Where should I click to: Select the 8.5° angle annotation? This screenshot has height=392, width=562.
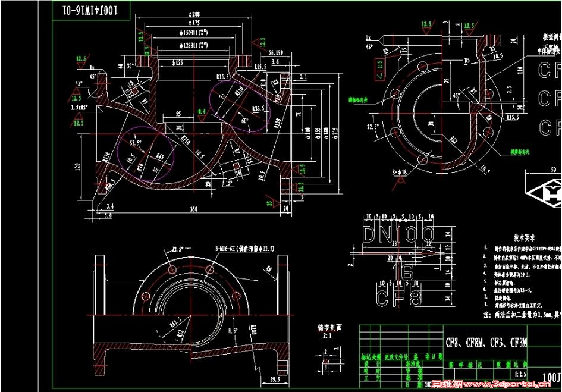tap(233, 331)
